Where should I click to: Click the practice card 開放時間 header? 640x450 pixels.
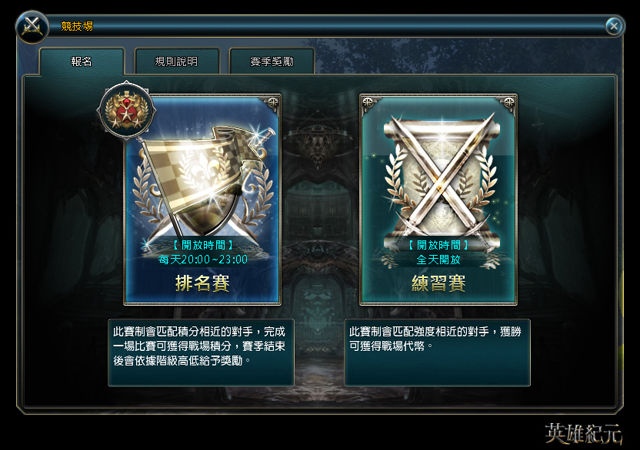438,245
